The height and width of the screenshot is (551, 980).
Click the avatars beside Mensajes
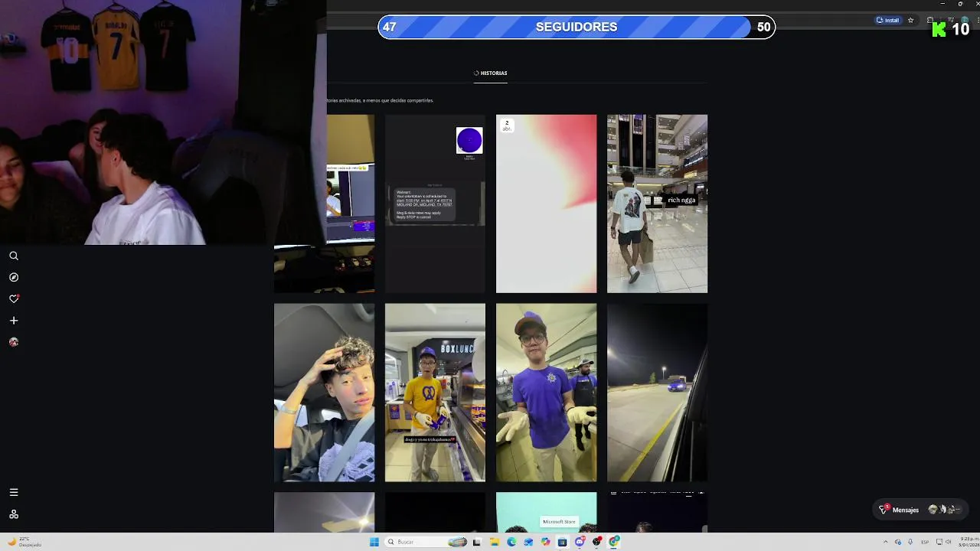pyautogui.click(x=944, y=510)
